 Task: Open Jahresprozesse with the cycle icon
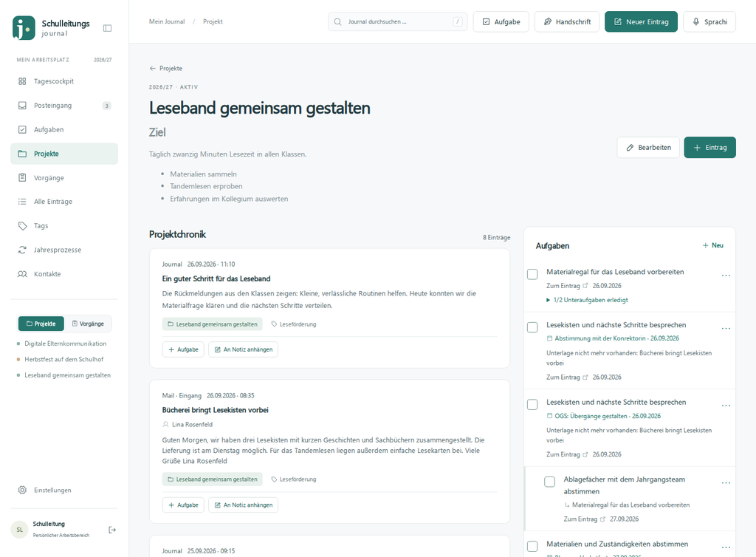(x=22, y=250)
